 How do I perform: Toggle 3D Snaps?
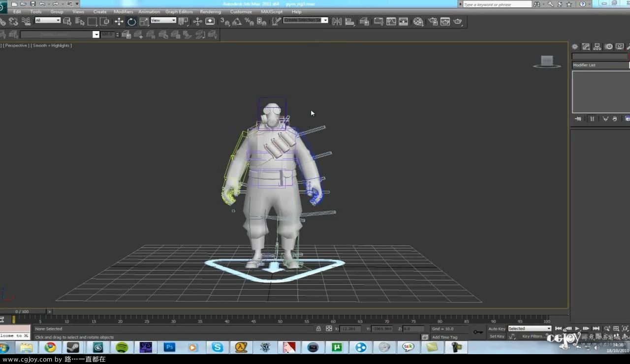[225, 21]
